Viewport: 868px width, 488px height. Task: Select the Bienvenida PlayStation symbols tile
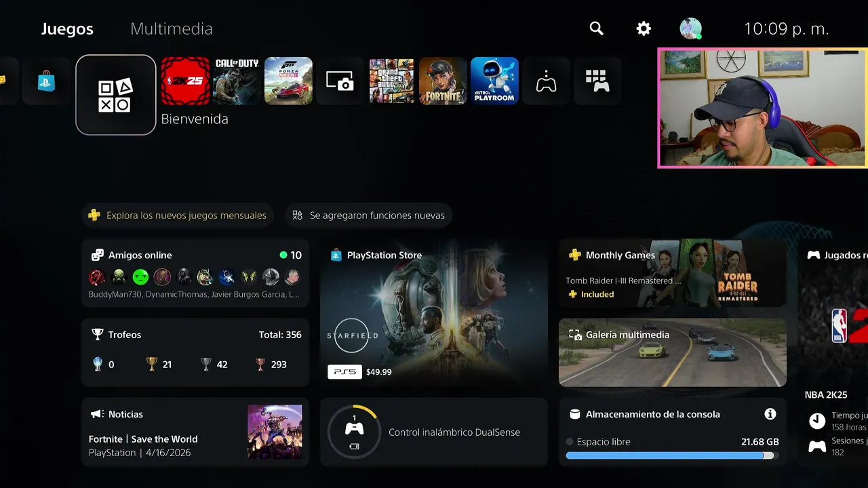point(116,95)
